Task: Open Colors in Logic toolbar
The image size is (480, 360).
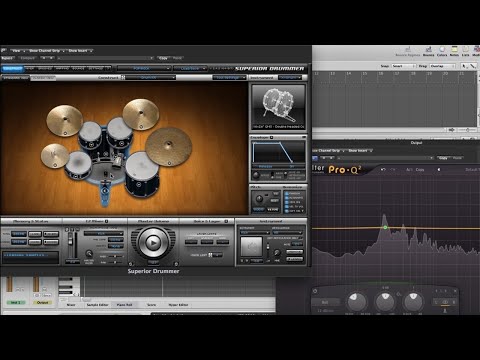Action: [x=442, y=52]
